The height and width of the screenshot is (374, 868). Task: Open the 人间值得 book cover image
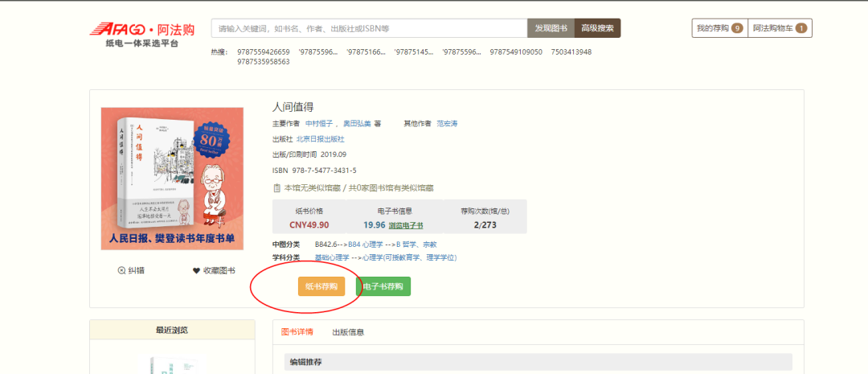(172, 179)
